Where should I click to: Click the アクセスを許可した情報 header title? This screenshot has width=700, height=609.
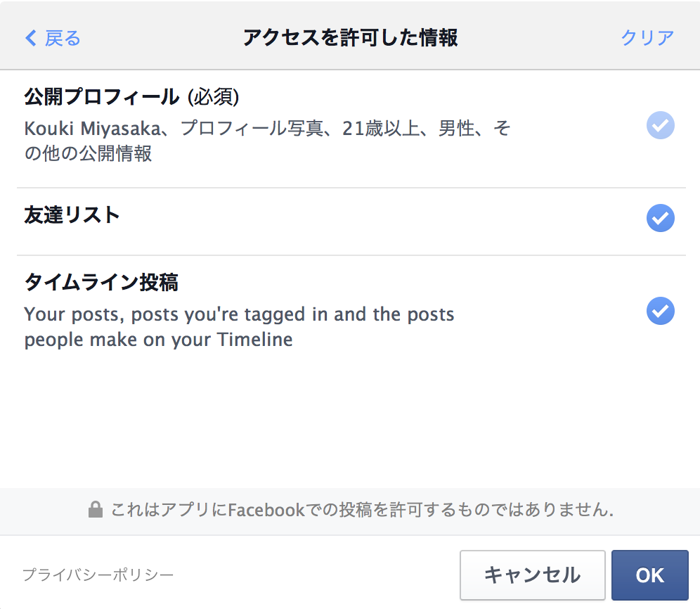(x=351, y=37)
